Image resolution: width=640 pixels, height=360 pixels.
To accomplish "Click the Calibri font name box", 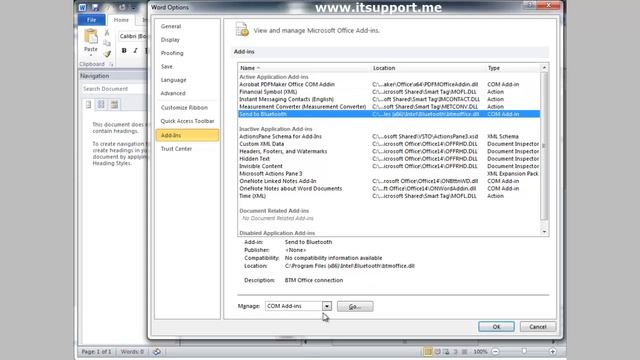I will (133, 36).
